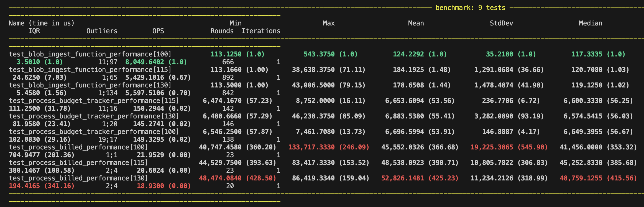
Task: Click the 'Min' column header
Action: coord(236,23)
